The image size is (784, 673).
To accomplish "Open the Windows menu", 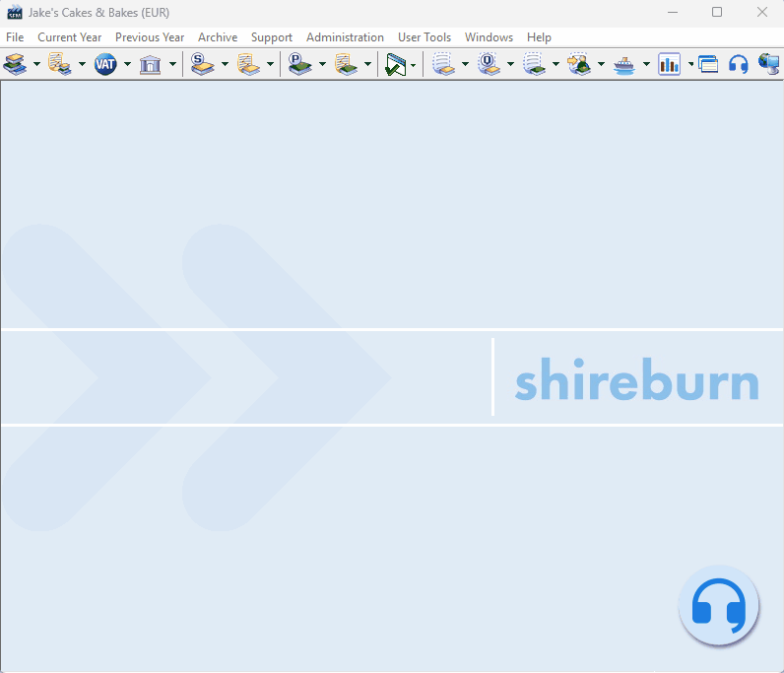I will tap(489, 37).
